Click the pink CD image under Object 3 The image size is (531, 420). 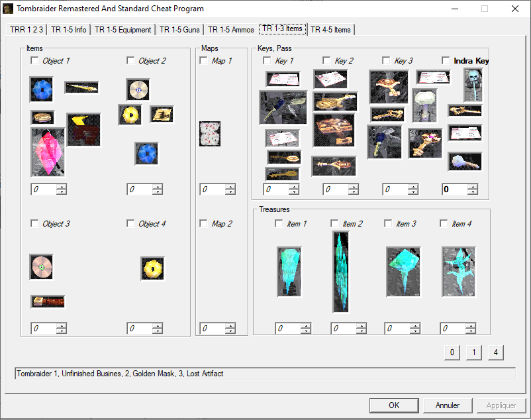click(41, 267)
